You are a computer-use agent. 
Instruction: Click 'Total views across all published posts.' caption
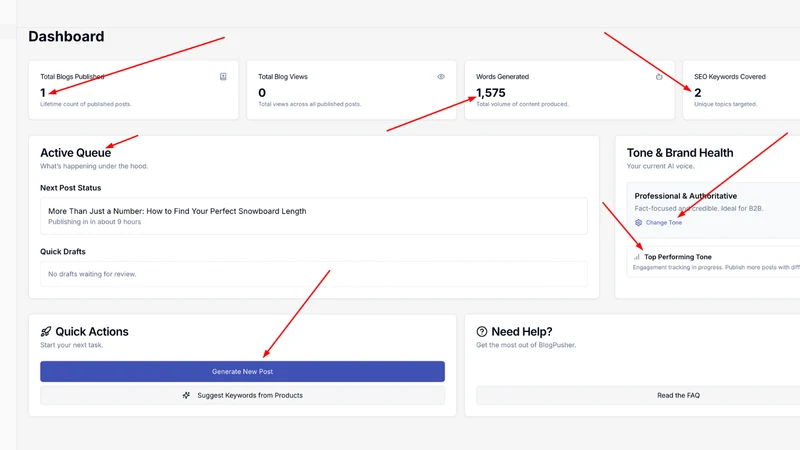pyautogui.click(x=309, y=104)
